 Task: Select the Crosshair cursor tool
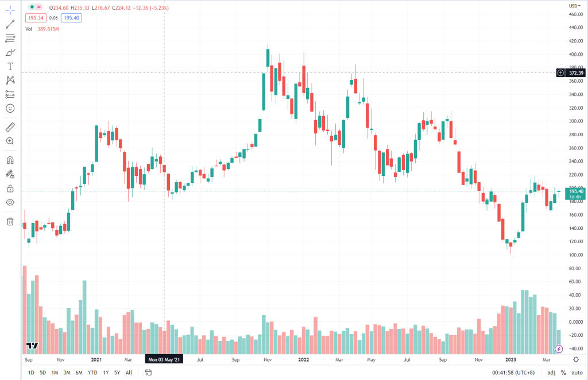click(9, 9)
